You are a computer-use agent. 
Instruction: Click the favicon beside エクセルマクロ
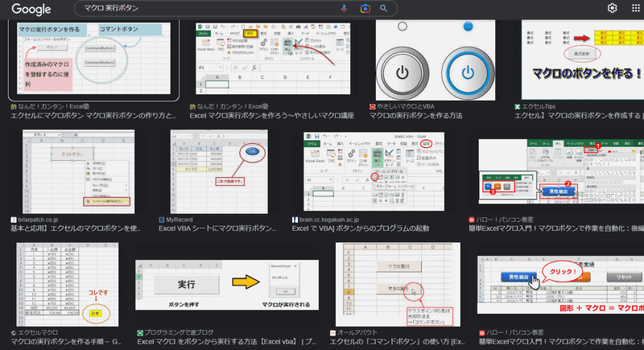click(x=14, y=333)
